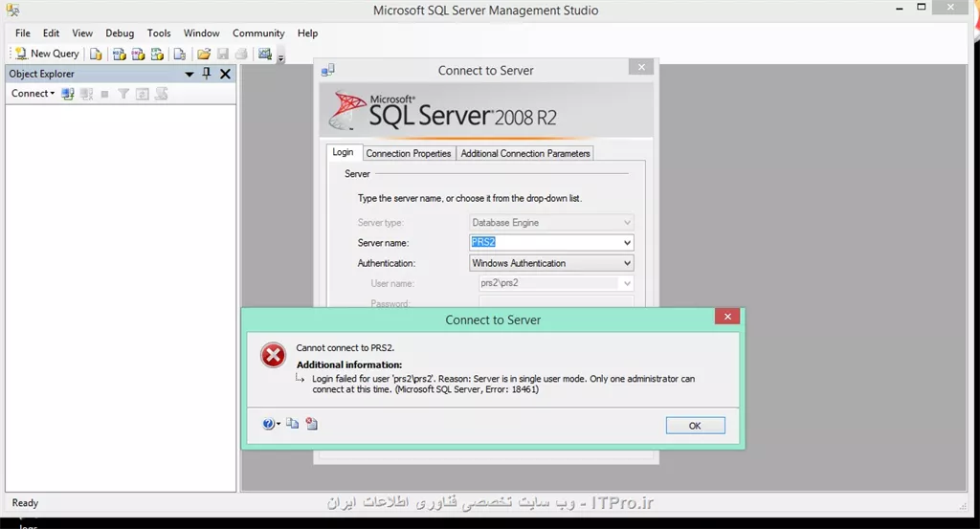Image resolution: width=980 pixels, height=529 pixels.
Task: Switch to Additional Connection Parameters tab
Action: 525,154
